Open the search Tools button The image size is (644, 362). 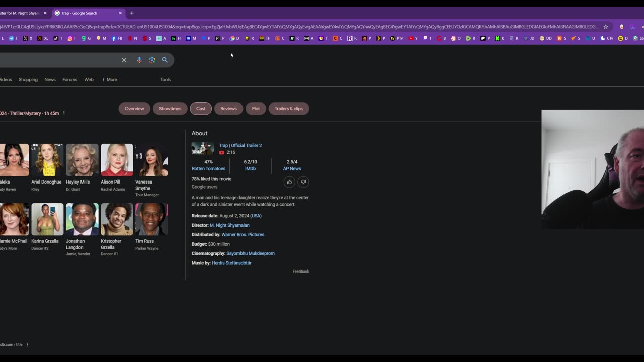point(165,79)
